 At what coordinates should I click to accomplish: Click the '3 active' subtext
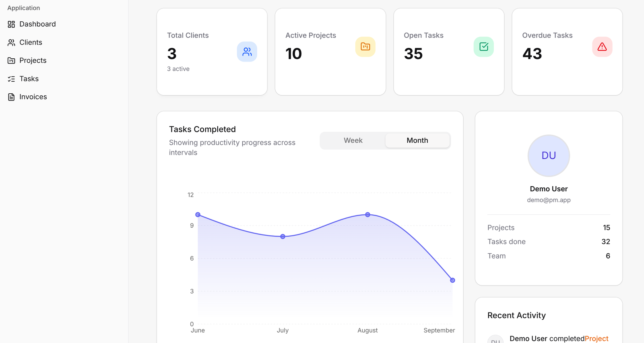(x=178, y=69)
